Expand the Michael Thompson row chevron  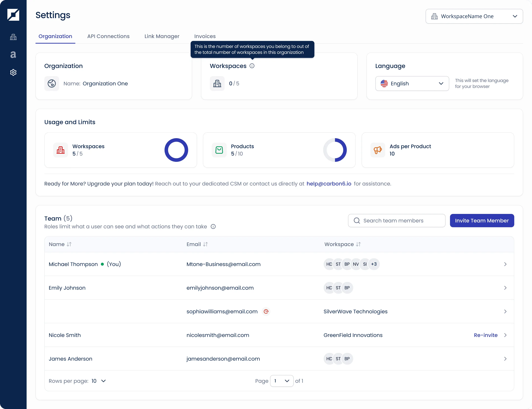tap(505, 264)
